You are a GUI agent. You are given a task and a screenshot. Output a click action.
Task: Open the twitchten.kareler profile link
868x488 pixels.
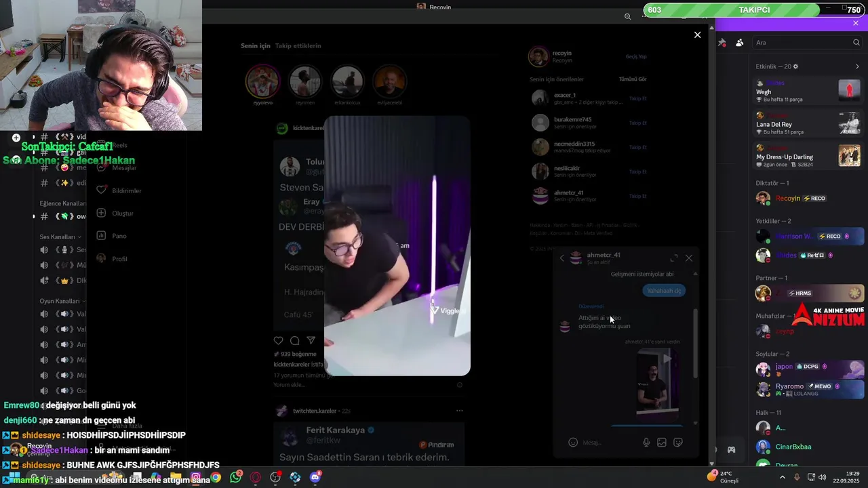(x=315, y=411)
